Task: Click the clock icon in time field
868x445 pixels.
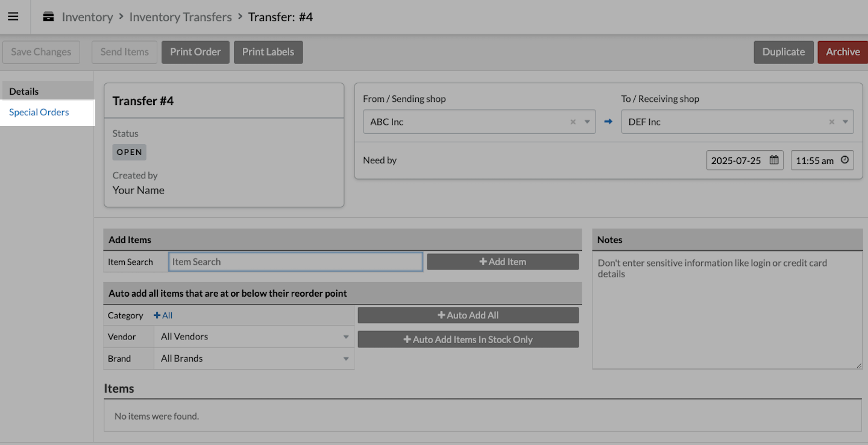Action: 844,160
